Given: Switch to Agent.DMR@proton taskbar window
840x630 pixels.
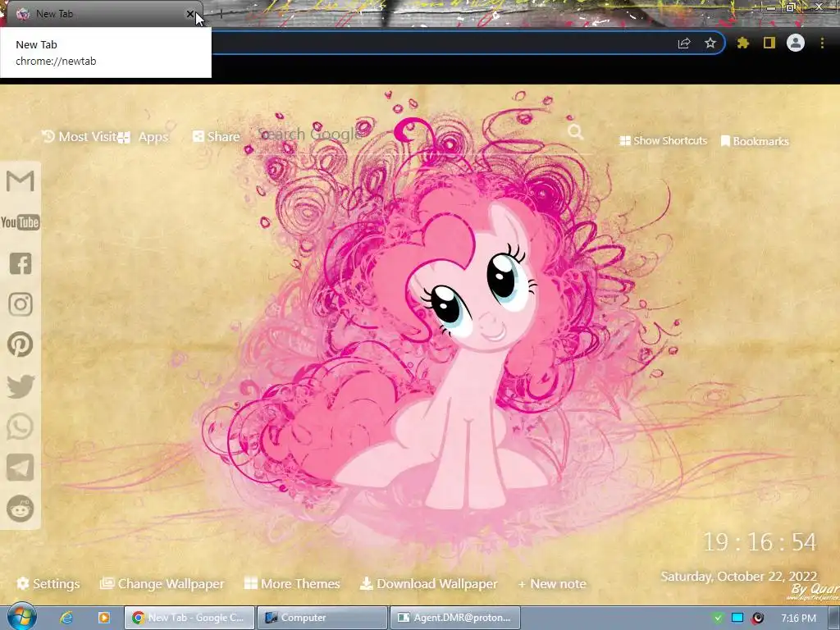Looking at the screenshot, I should 454,618.
